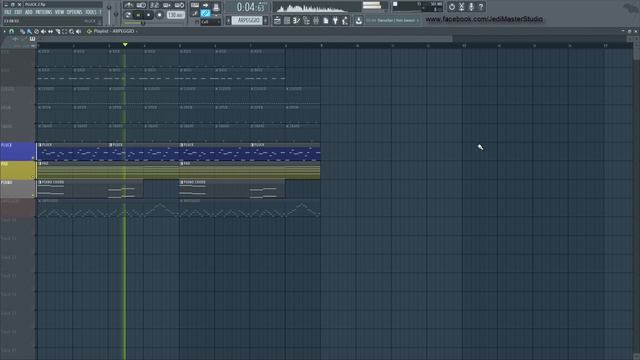The width and height of the screenshot is (640, 360).
Task: Open the tempo tapper icon
Action: click(345, 20)
